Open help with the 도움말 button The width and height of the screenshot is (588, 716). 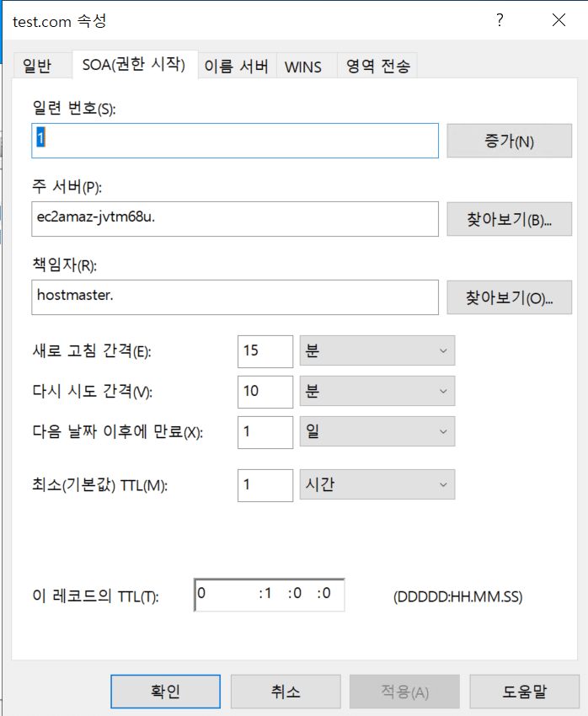tap(525, 690)
